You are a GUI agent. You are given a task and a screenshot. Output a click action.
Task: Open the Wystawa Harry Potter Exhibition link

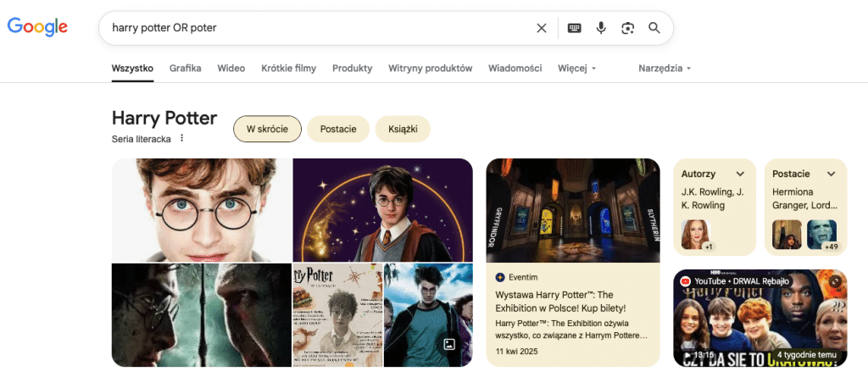tap(560, 301)
